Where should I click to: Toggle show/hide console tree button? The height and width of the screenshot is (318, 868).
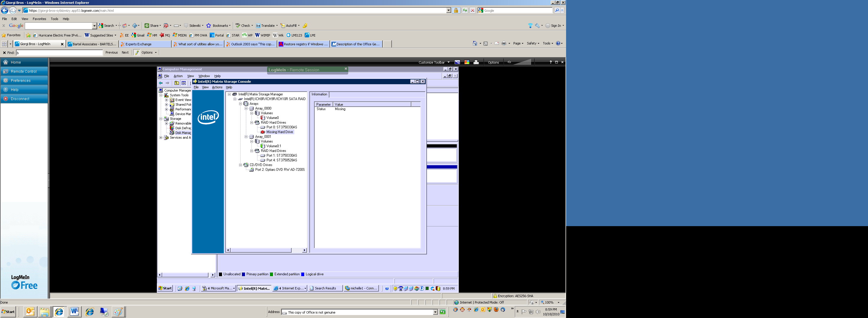pyautogui.click(x=184, y=83)
